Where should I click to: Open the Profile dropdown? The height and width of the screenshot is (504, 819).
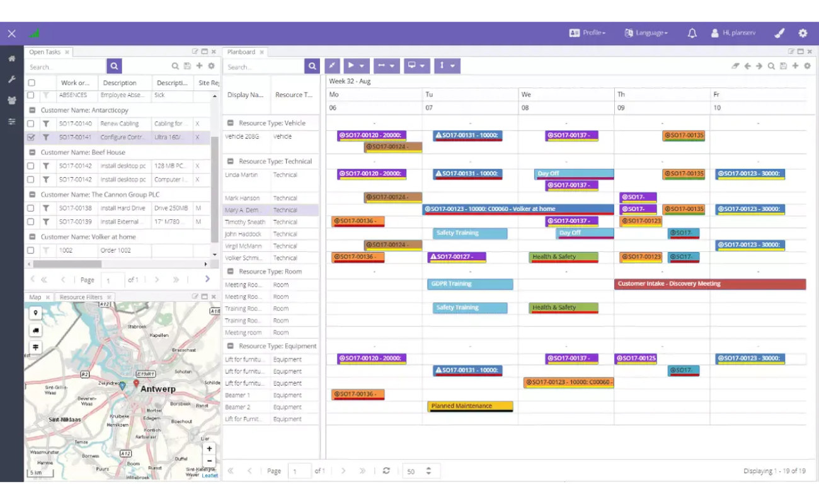(x=587, y=33)
